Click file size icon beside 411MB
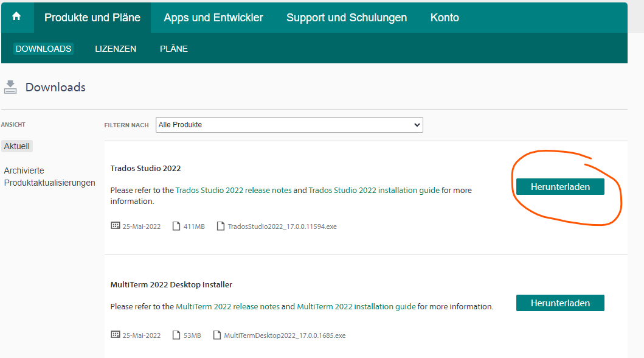 176,226
